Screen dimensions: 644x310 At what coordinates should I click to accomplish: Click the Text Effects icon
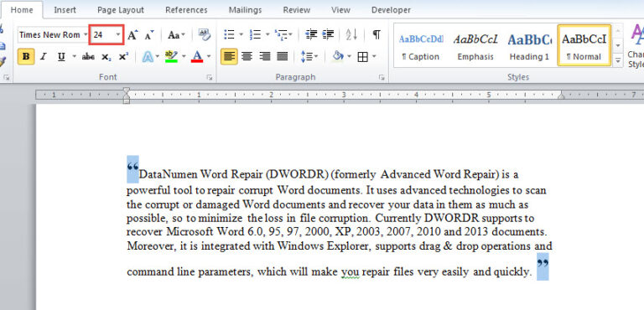coord(148,57)
